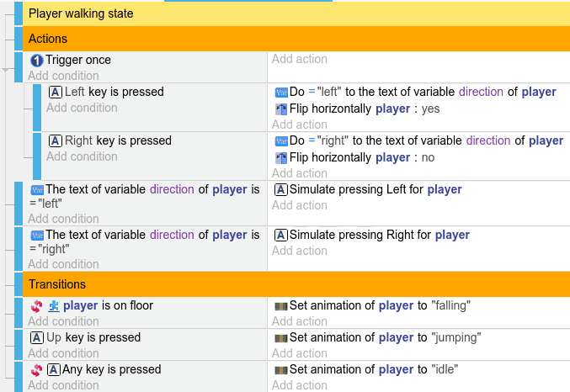Select the Player walking state group title

(81, 14)
